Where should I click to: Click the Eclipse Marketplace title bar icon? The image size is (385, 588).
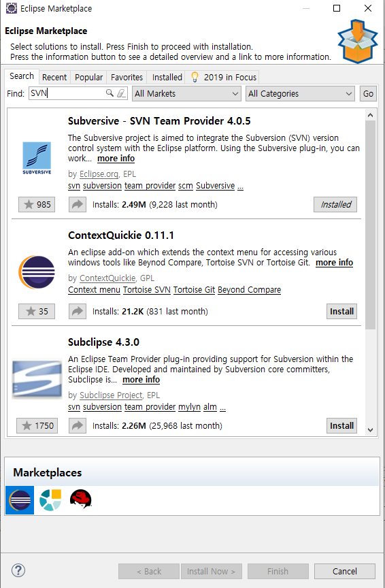click(x=12, y=8)
